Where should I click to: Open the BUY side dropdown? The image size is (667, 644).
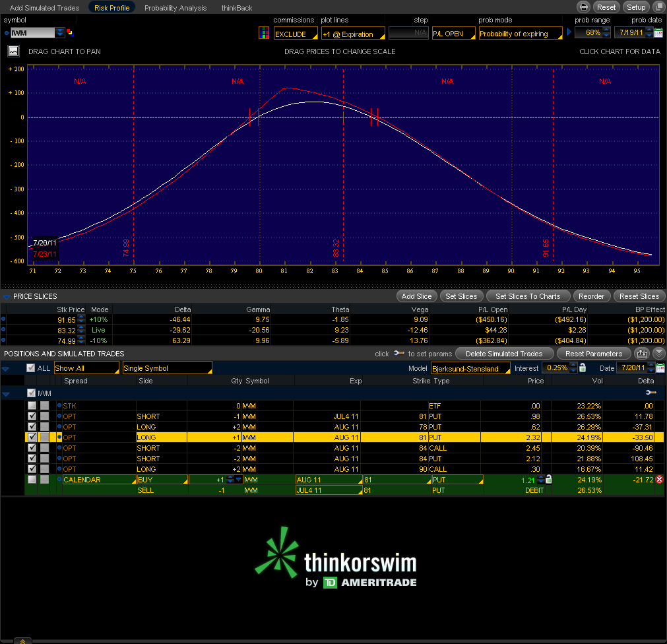pyautogui.click(x=162, y=480)
